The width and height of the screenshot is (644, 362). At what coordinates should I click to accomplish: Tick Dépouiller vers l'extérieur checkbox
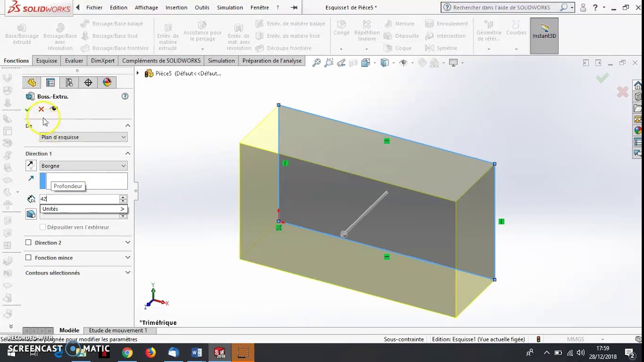click(x=43, y=227)
